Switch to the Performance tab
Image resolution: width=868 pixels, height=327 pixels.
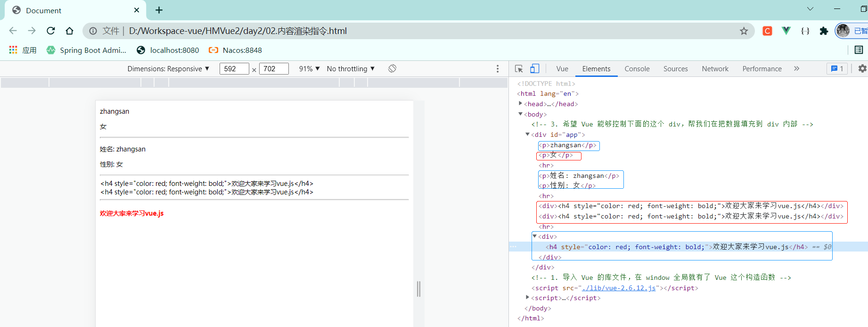(x=762, y=69)
